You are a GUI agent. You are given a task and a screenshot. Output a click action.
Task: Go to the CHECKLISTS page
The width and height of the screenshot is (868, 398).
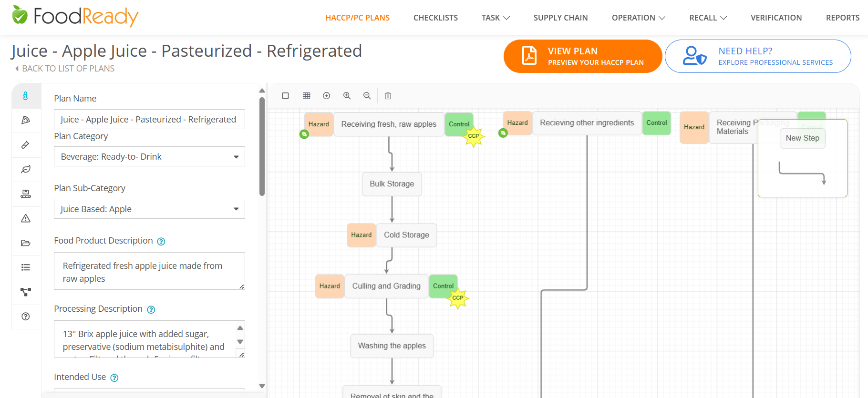pos(435,18)
